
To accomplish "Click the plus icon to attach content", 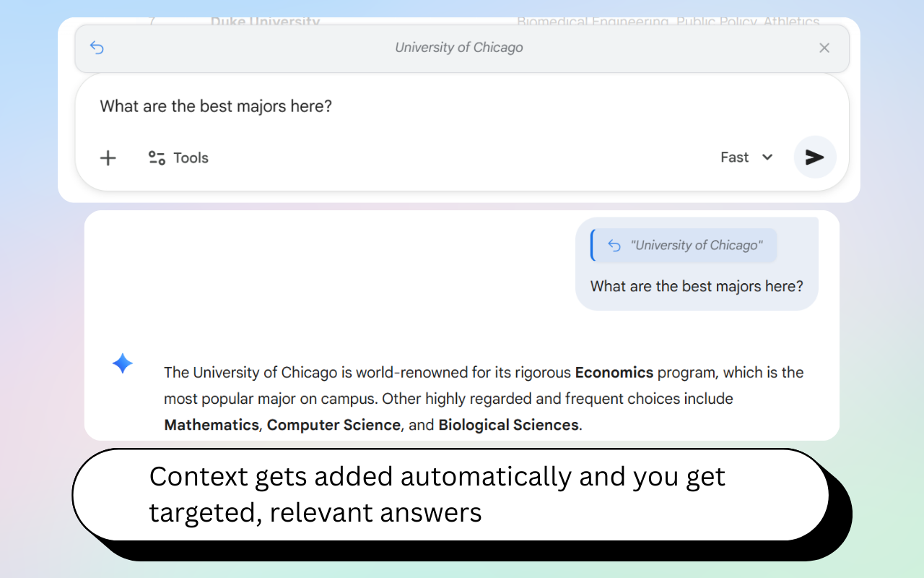I will tap(108, 158).
